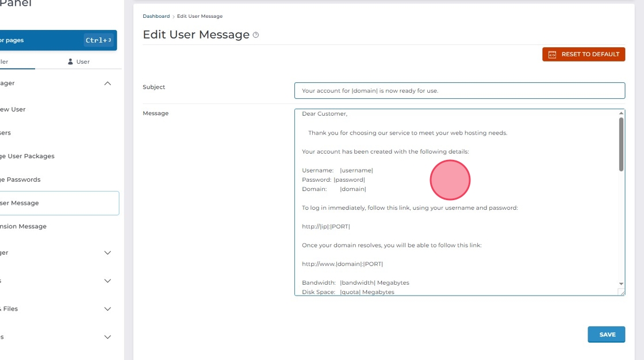Click the person icon on the User tab

pos(71,62)
